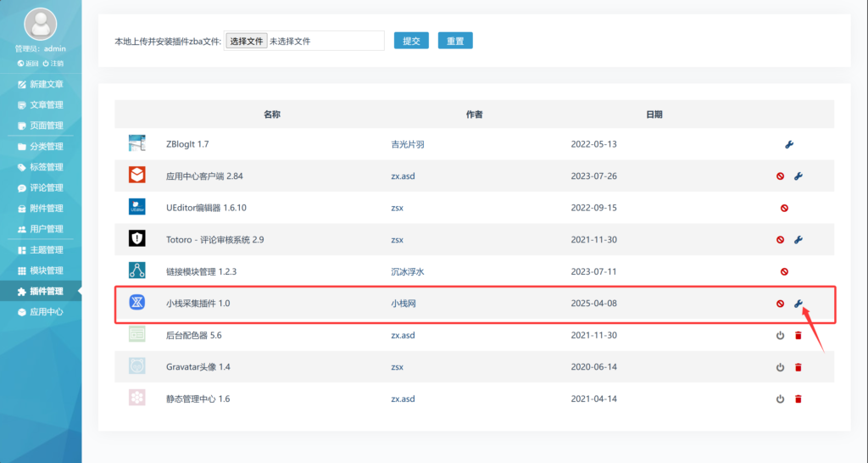This screenshot has height=463, width=868.
Task: Open 主题管理 in sidebar
Action: point(41,250)
